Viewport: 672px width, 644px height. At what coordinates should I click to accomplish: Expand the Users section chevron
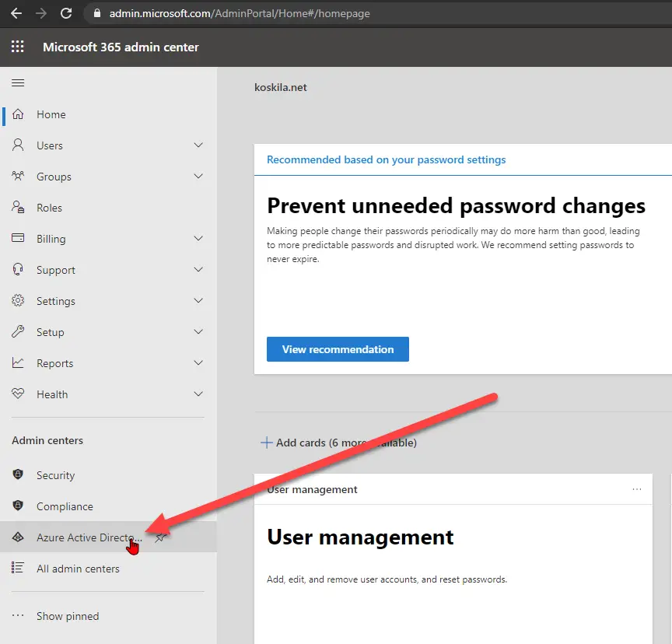[198, 145]
